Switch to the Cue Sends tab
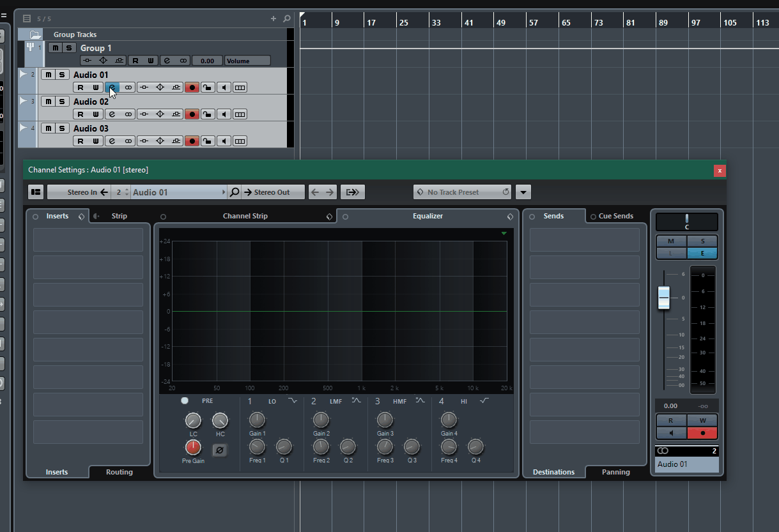Screen dimensions: 779x532 click(616, 216)
